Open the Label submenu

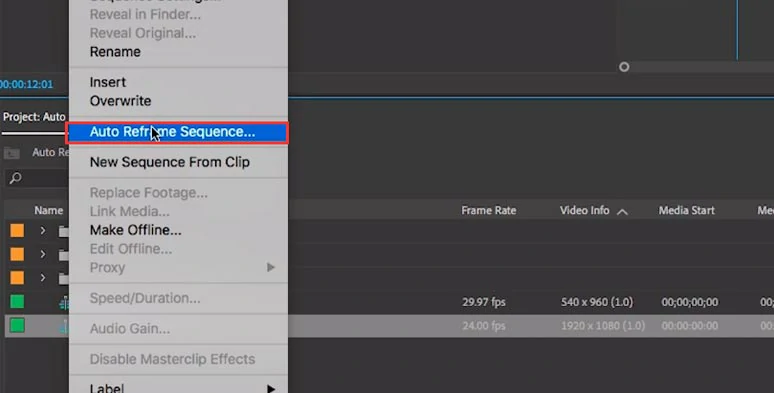pyautogui.click(x=179, y=388)
